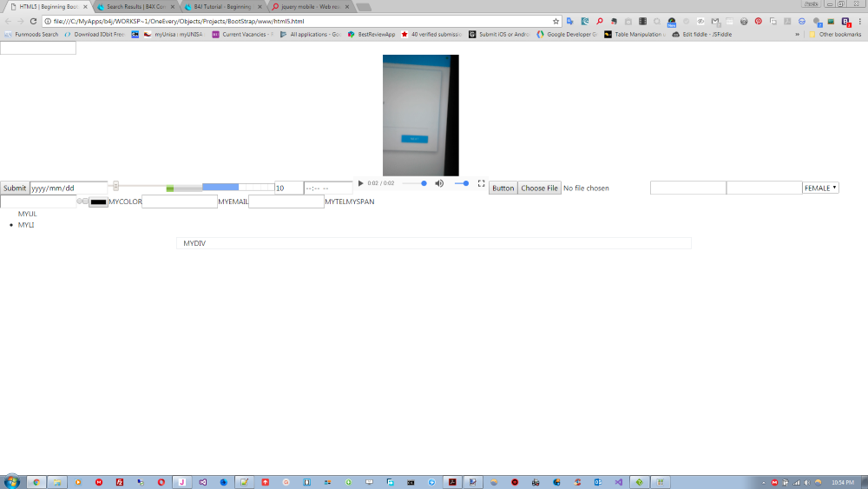Viewport: 868px width, 489px height.
Task: Open FileZilla from the taskbar
Action: tap(120, 482)
